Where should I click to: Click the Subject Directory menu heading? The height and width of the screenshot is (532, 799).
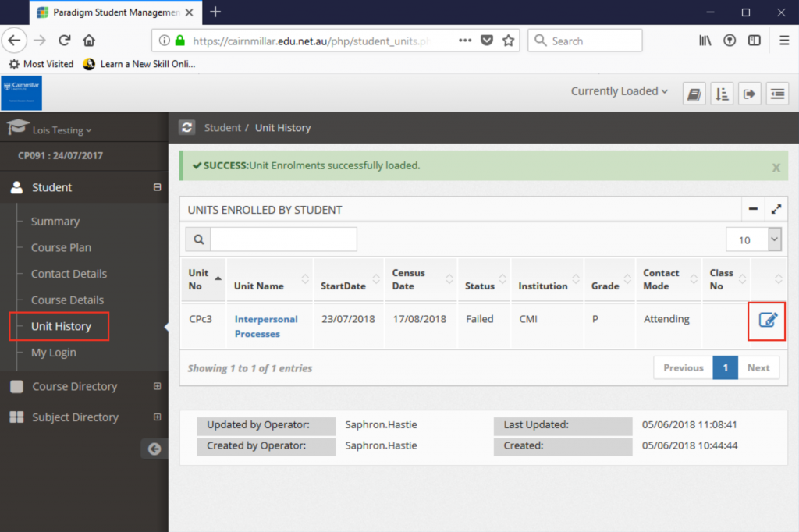click(x=75, y=417)
